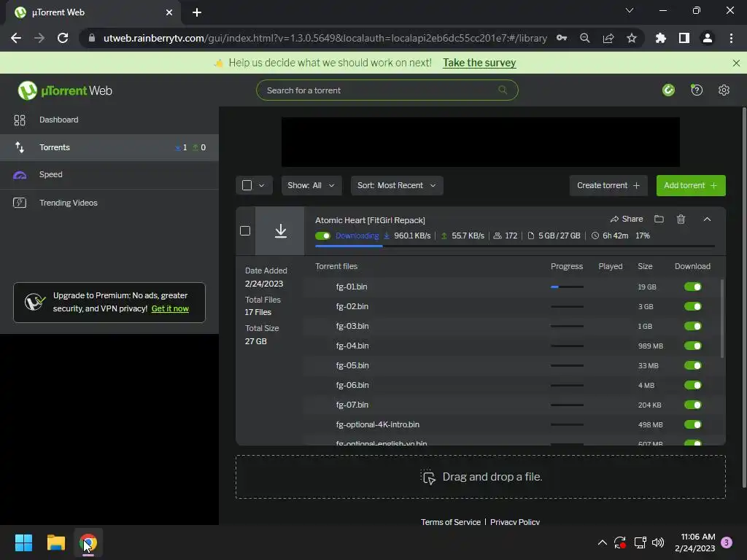Open the Chrome three-dot menu
Image resolution: width=747 pixels, height=560 pixels.
pos(731,38)
